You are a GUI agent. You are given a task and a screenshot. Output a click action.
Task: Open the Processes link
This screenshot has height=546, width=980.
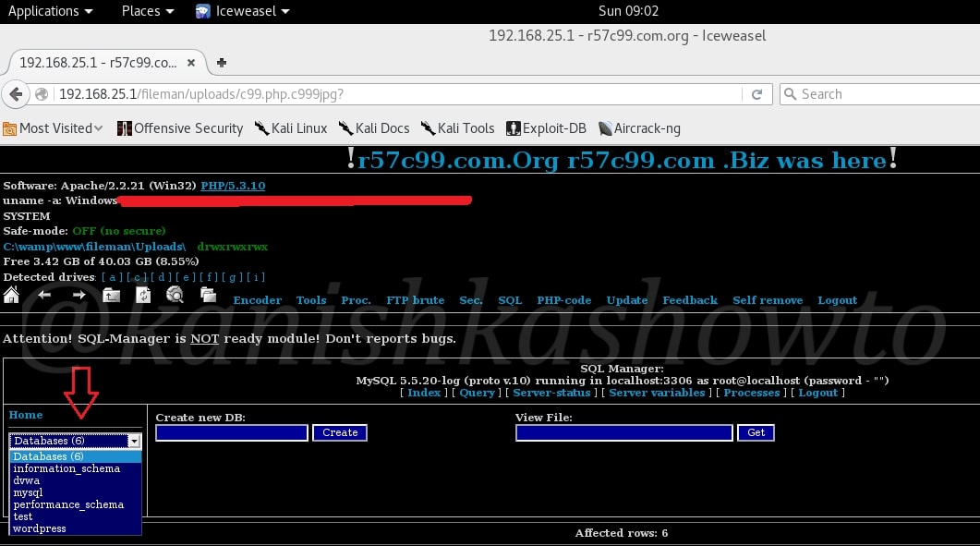752,393
